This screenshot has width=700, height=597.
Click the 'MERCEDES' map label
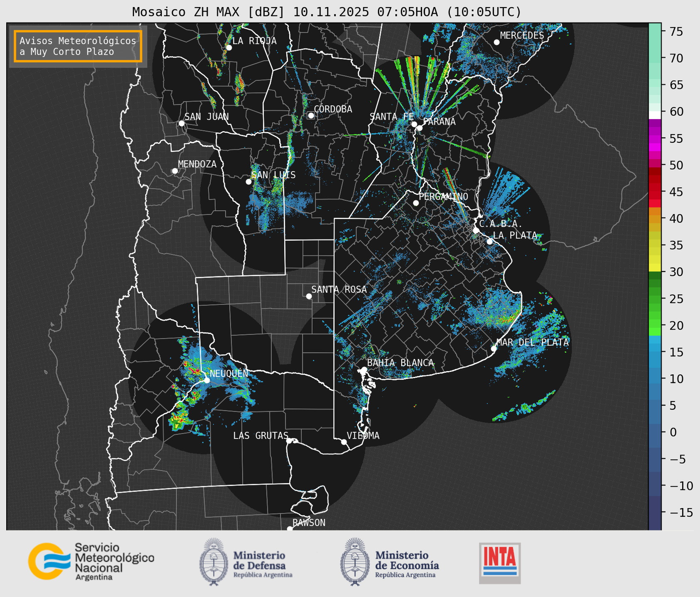(x=522, y=35)
